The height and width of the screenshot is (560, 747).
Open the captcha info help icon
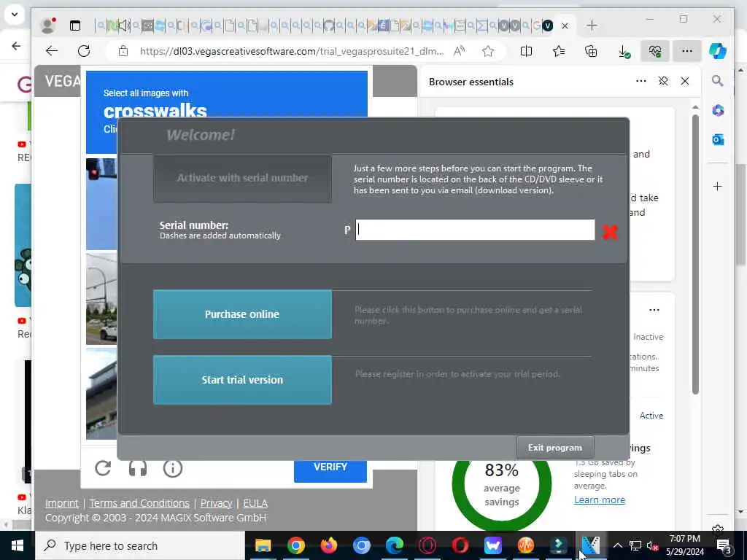click(172, 468)
